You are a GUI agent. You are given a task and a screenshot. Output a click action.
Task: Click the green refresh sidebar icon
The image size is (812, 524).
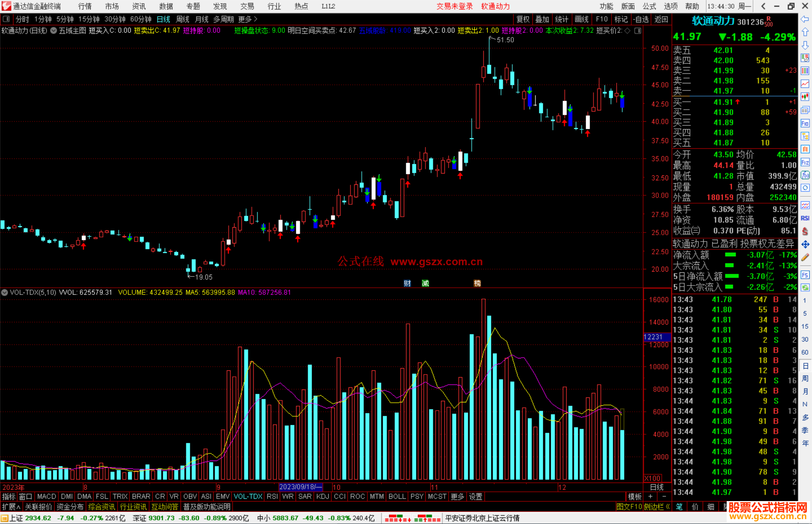point(805,288)
